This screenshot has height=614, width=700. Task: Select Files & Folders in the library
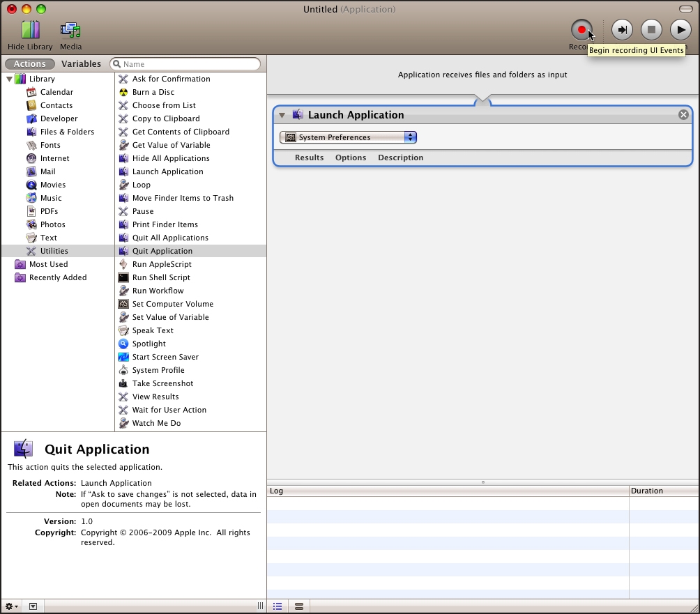point(67,132)
